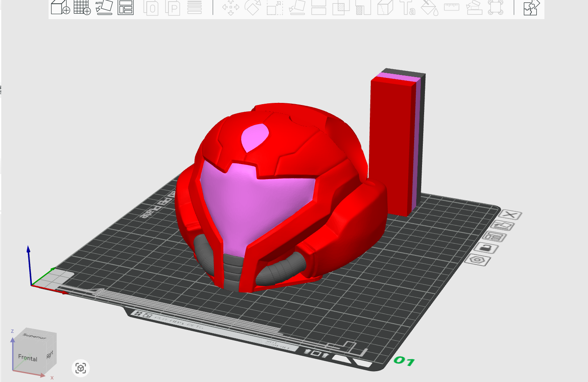Select the prime tower block
588x382 pixels.
click(x=396, y=142)
